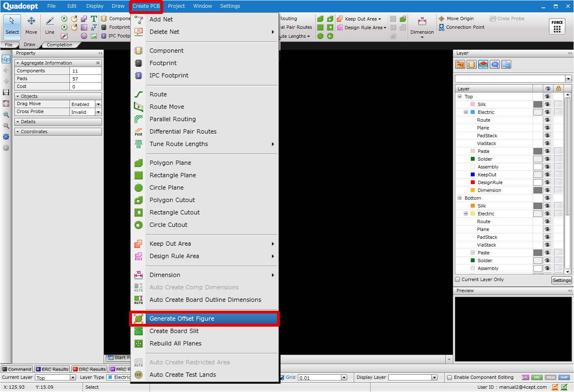Open the Cross Probe dropdown

[x=98, y=112]
